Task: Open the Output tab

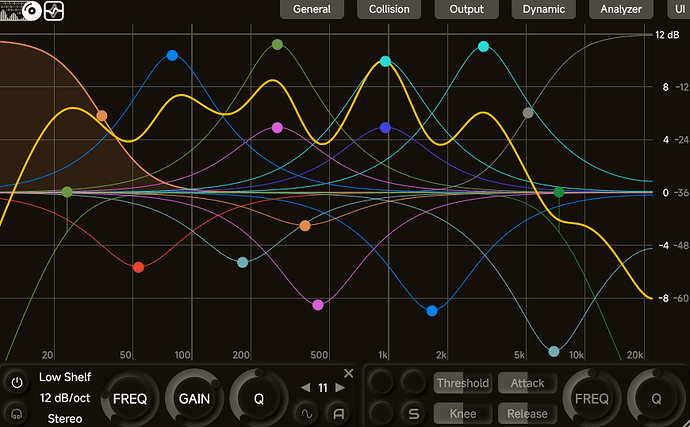Action: coord(466,9)
